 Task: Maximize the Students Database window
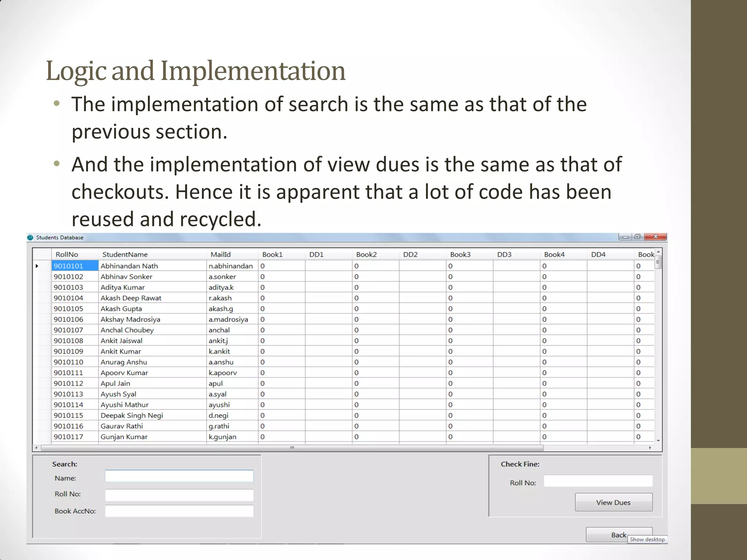point(637,237)
